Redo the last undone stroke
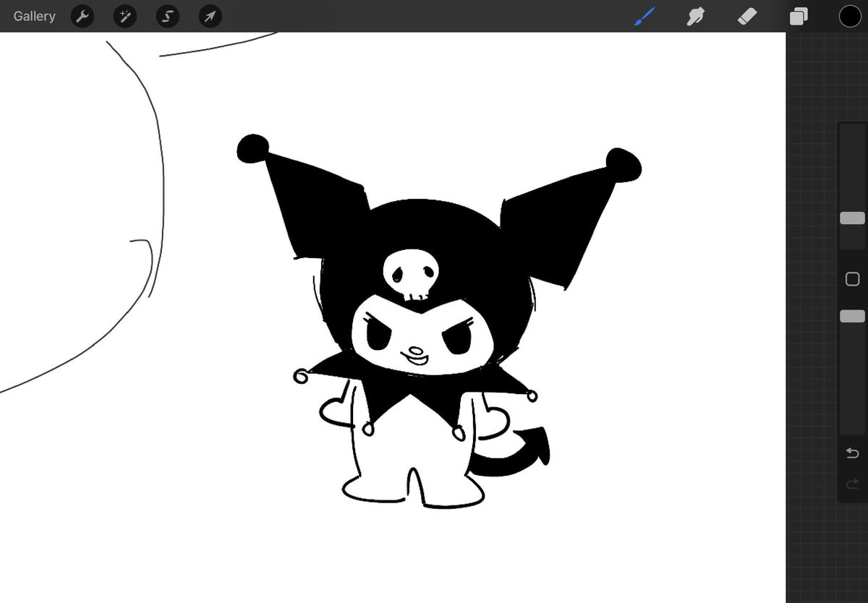This screenshot has width=868, height=603. coord(852,483)
